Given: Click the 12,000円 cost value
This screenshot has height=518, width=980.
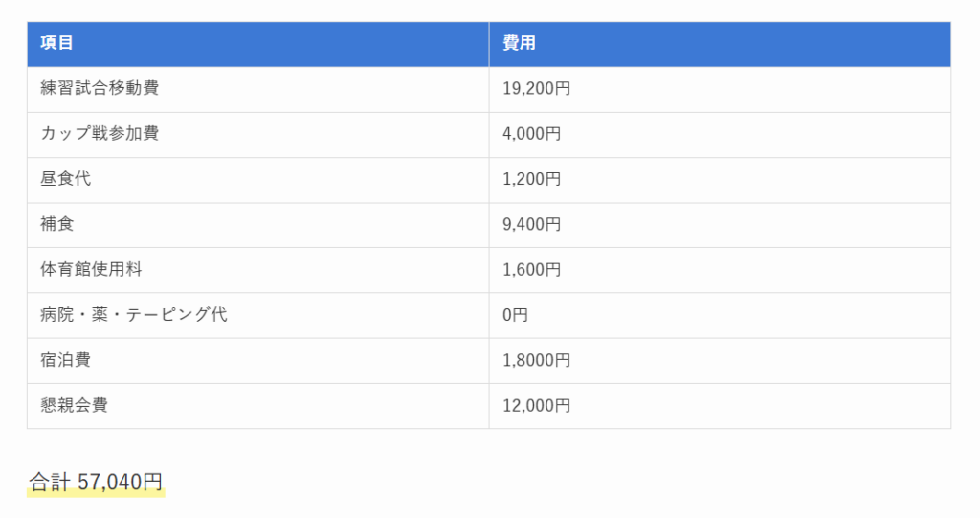Looking at the screenshot, I should (536, 406).
